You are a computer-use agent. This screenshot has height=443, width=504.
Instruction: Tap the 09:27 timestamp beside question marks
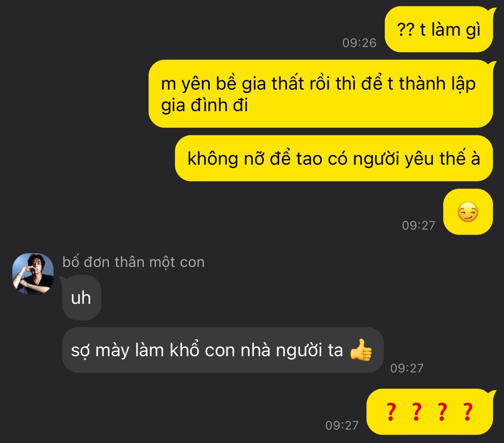coord(342,425)
